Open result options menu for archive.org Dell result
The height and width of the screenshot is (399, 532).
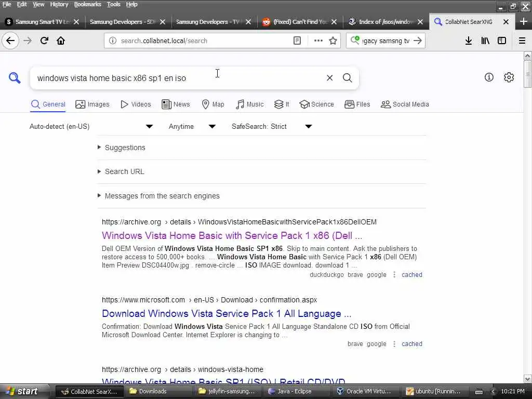tap(394, 274)
